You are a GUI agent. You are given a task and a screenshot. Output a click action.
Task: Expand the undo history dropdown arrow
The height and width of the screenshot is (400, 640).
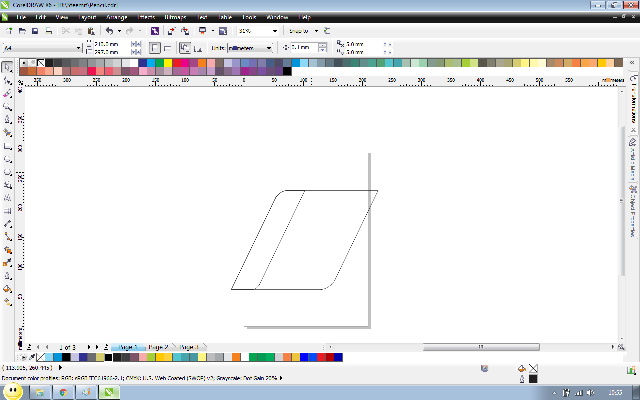pyautogui.click(x=119, y=31)
